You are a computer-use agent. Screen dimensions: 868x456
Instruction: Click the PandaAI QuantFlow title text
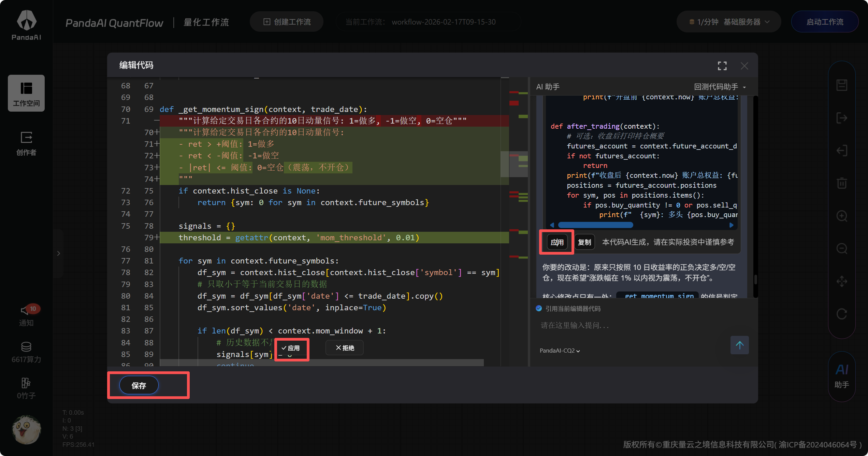[114, 23]
